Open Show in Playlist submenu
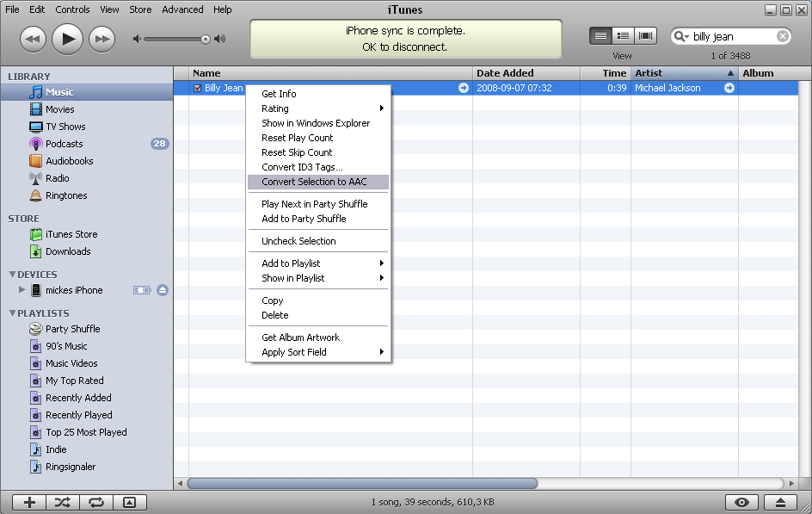The height and width of the screenshot is (514, 812). tap(318, 278)
